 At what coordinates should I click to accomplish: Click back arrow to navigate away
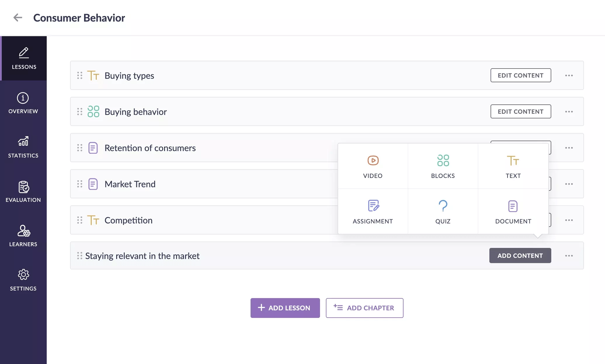click(17, 17)
